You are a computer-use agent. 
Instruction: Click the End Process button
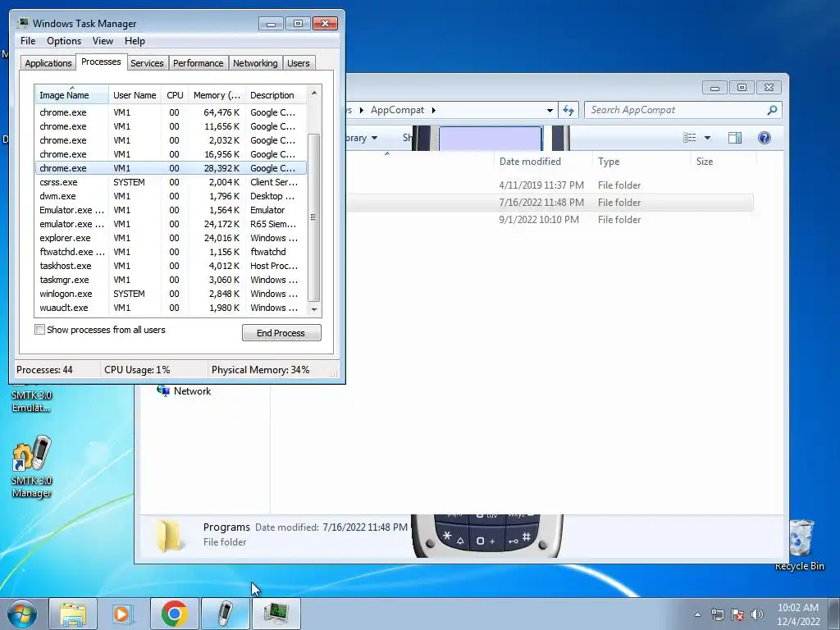(281, 333)
